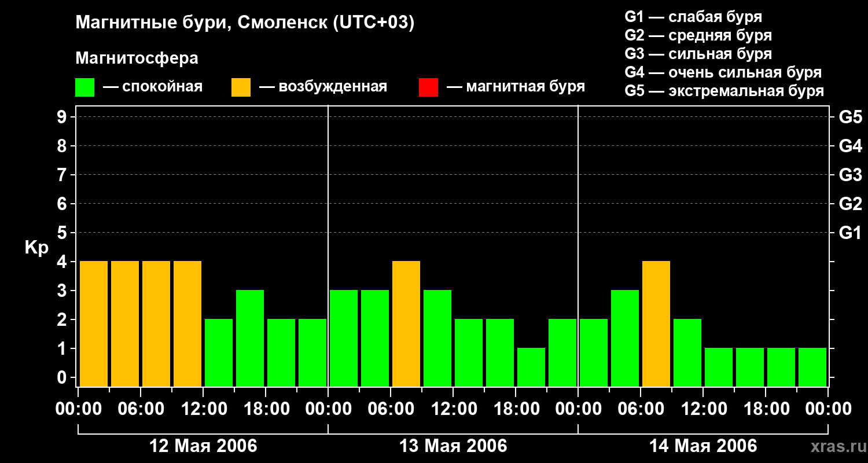
Task: Click the '12 Мая 2006' date label
Action: click(203, 446)
